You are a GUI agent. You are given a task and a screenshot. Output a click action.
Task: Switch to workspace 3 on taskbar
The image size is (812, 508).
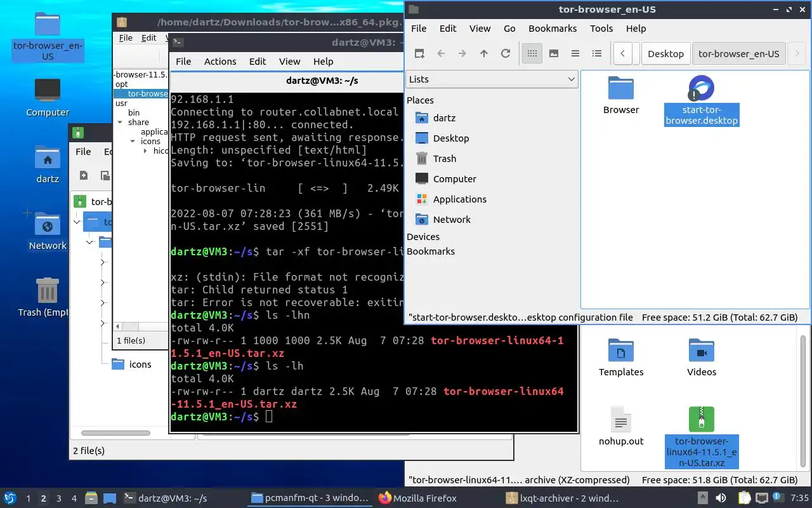click(58, 498)
